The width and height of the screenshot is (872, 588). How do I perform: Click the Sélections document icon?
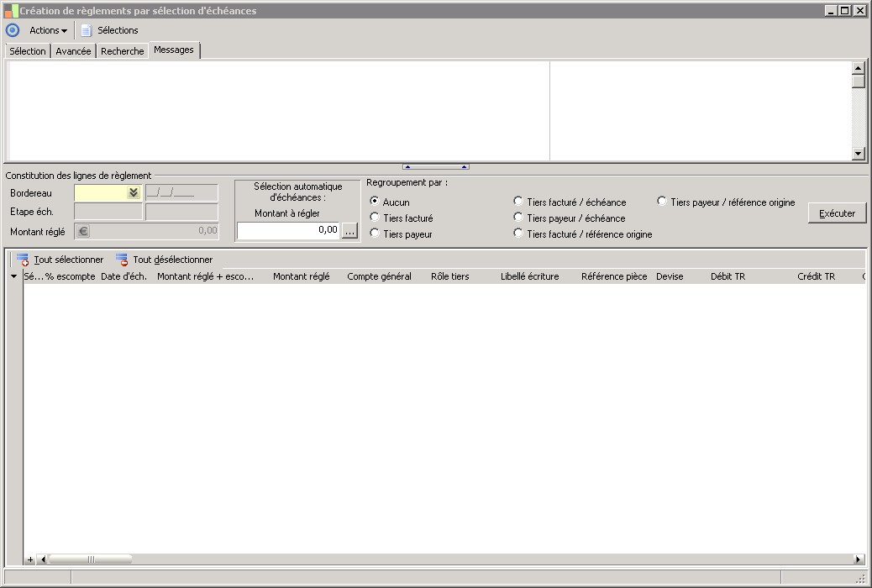pos(87,30)
